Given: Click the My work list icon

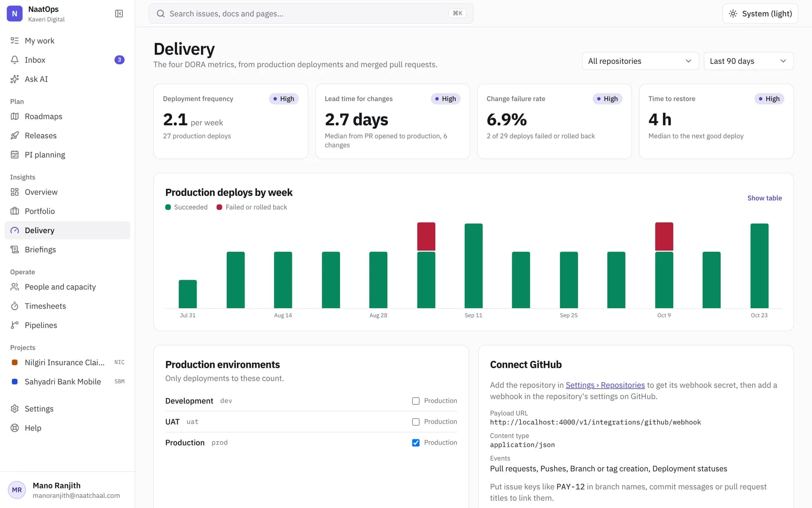Looking at the screenshot, I should pos(15,41).
